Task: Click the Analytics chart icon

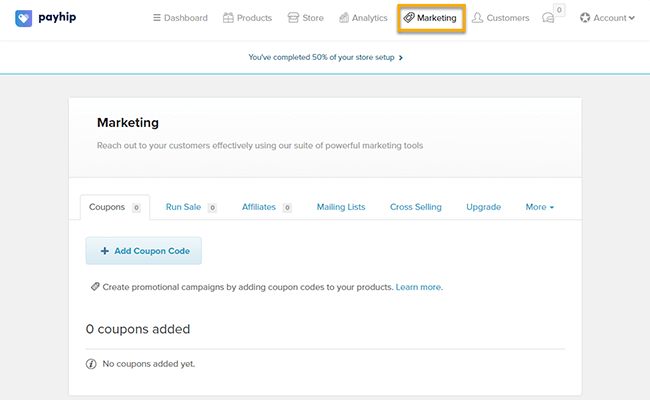Action: tap(344, 18)
